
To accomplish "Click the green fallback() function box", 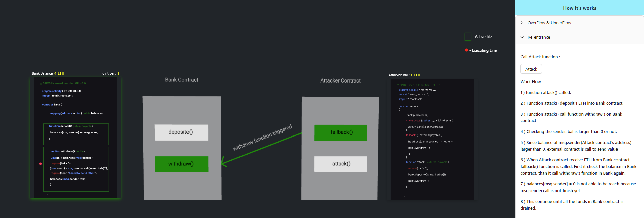I will pos(341,132).
